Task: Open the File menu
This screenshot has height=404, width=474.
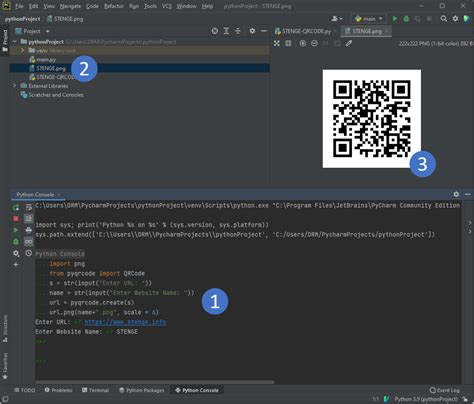Action: pos(19,6)
